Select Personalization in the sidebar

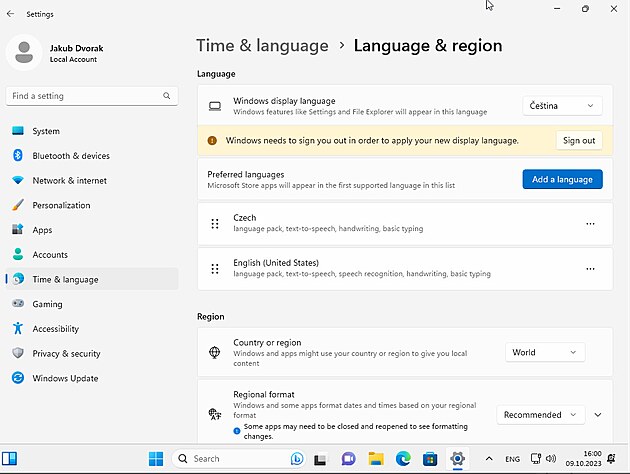(61, 205)
